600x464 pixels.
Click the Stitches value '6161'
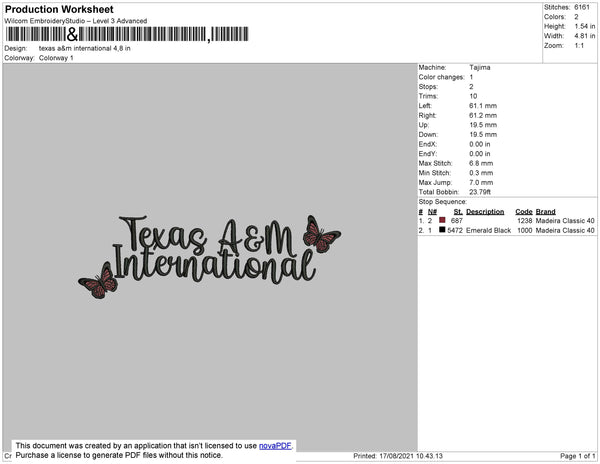tap(582, 7)
